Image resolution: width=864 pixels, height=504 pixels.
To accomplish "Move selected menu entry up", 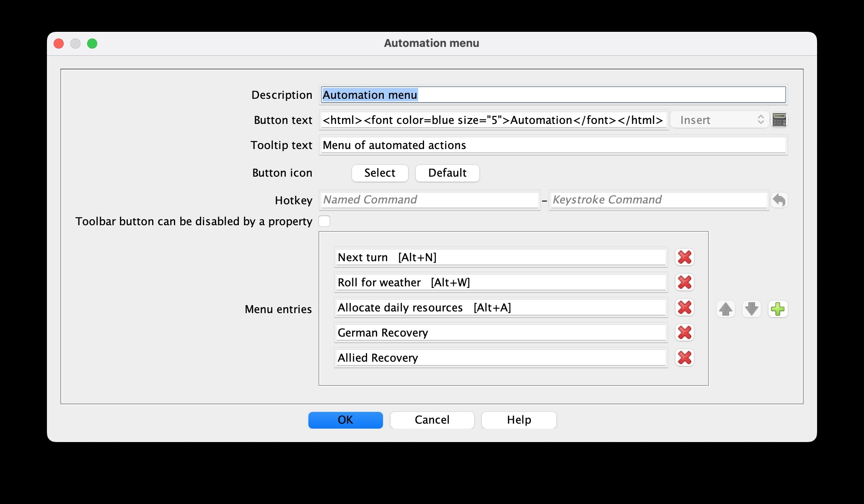I will pos(726,309).
